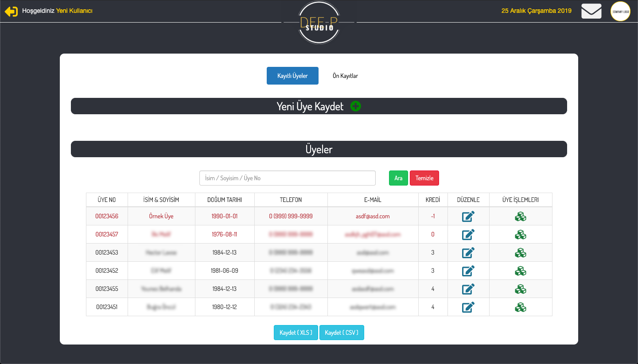Click edit icon for member 00123452
The height and width of the screenshot is (364, 638).
(468, 271)
